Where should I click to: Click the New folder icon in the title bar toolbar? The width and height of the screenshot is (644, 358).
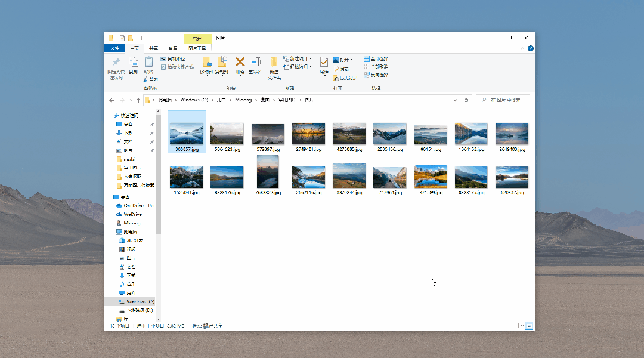coord(130,38)
